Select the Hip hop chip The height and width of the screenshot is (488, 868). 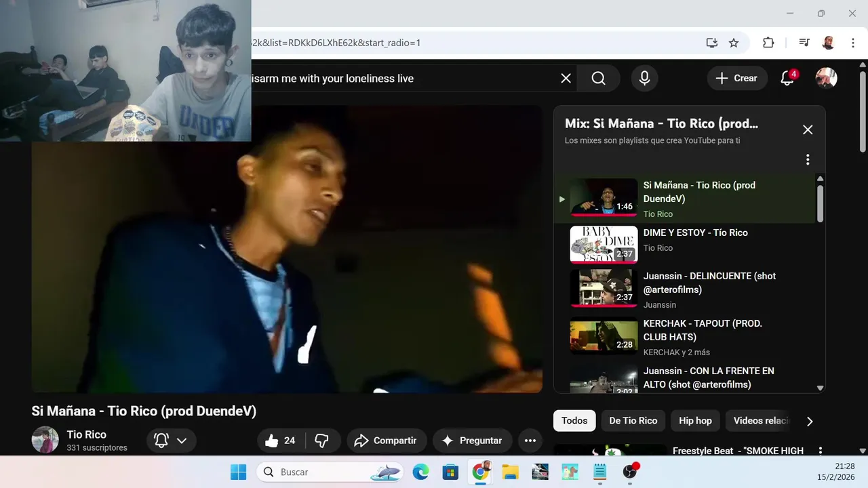[695, 421]
